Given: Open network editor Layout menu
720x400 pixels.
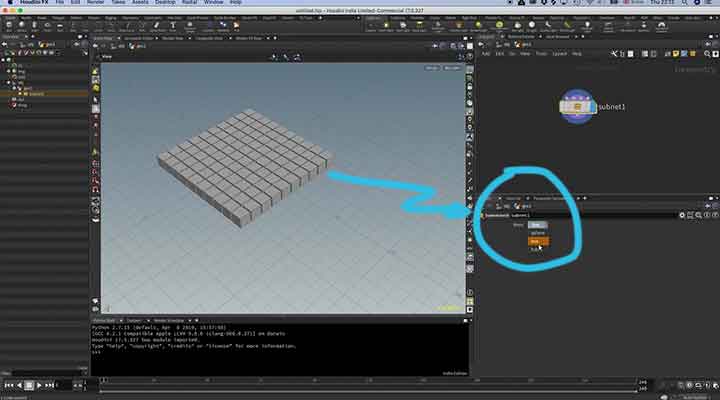Looking at the screenshot, I should (559, 54).
